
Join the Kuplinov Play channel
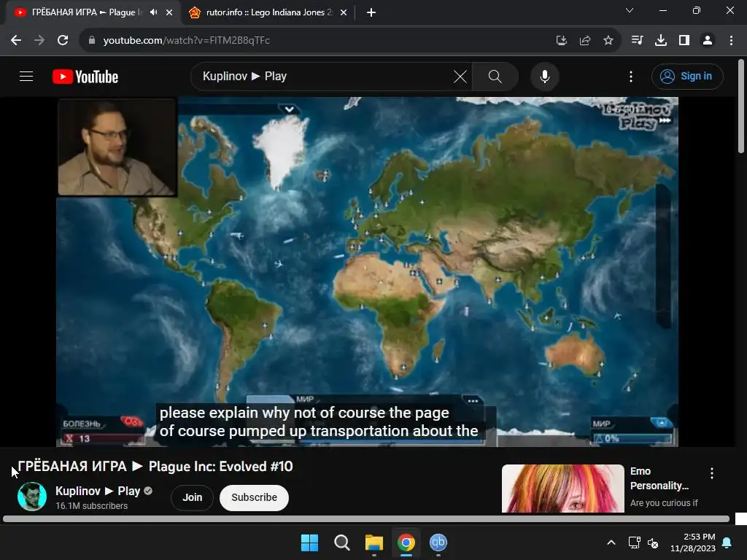click(x=192, y=497)
